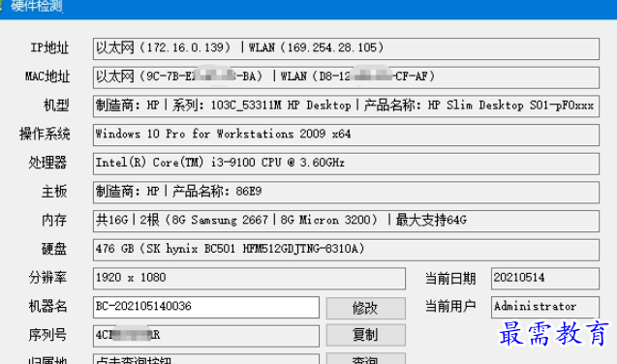Click the 复制 button beside serial number

[x=365, y=335]
